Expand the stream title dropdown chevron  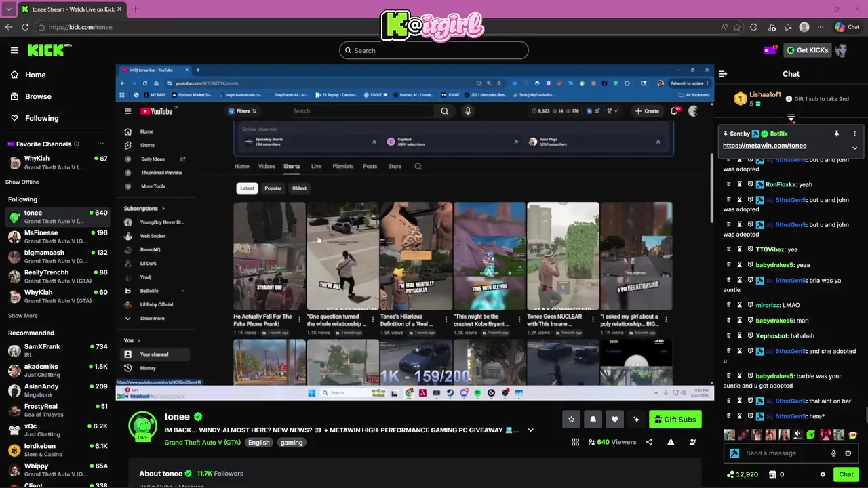[530, 430]
